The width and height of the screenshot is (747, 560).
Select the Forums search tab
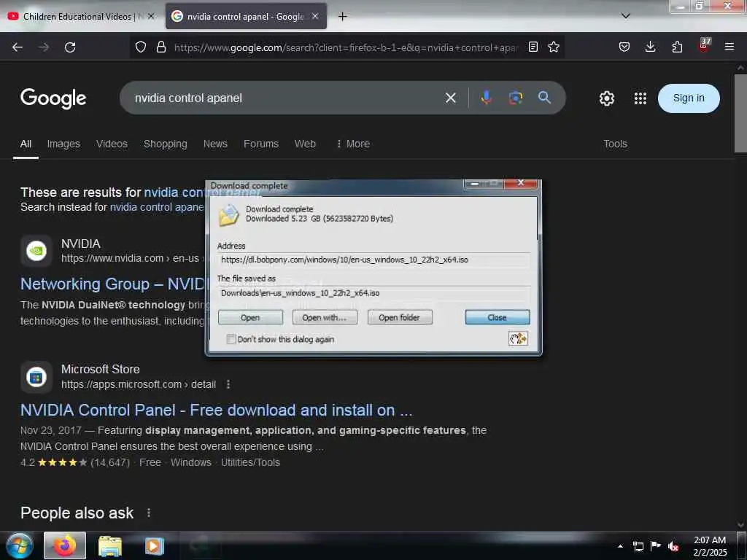tap(261, 144)
